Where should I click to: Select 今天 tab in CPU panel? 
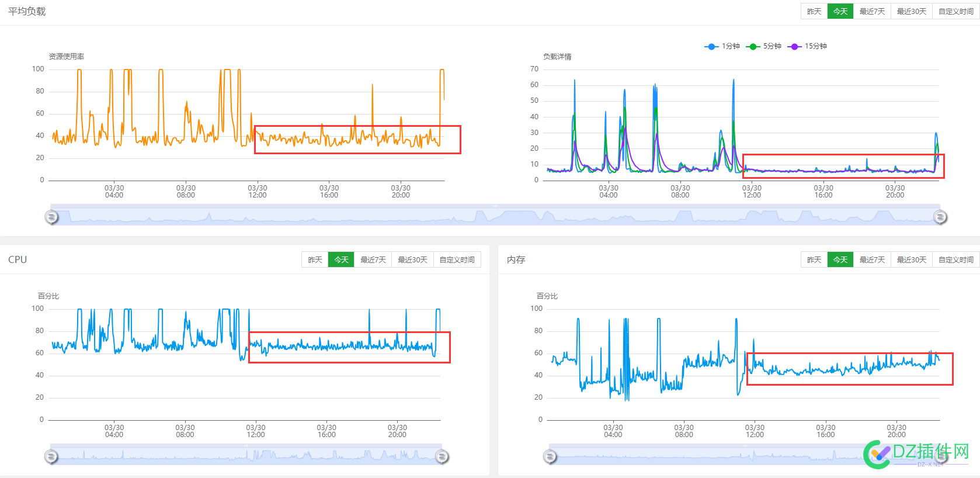pyautogui.click(x=341, y=260)
